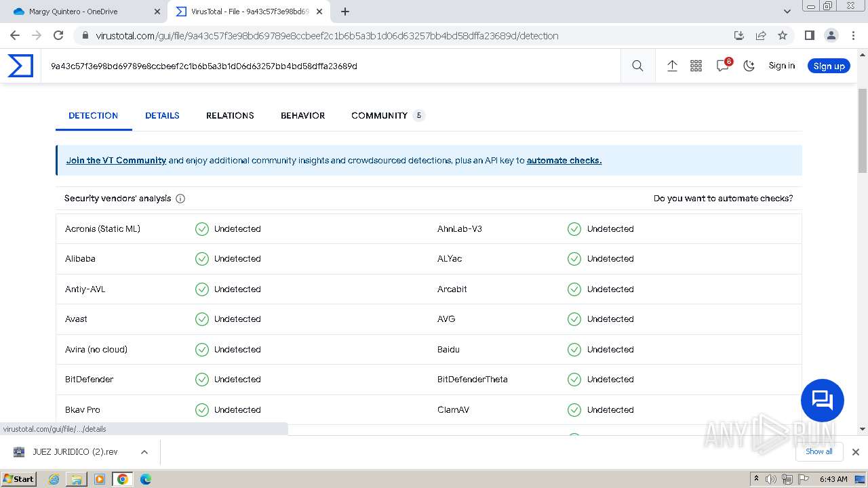Click Sign in
Viewport: 868px width, 488px height.
click(x=781, y=66)
